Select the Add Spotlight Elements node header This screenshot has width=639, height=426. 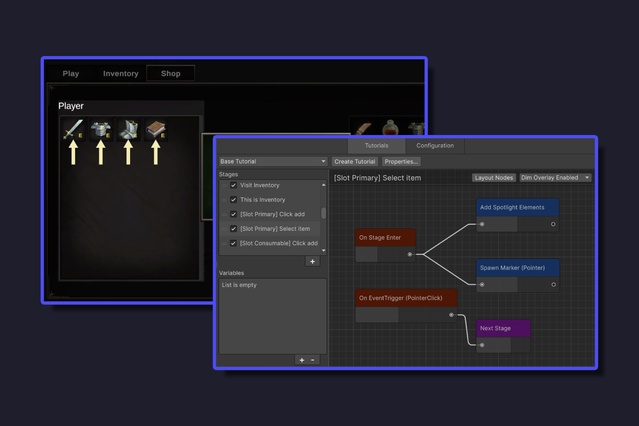point(518,207)
